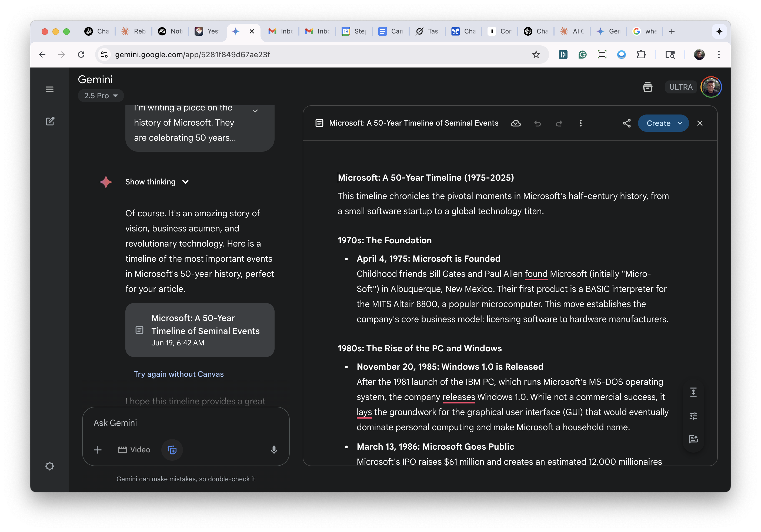This screenshot has height=532, width=761.
Task: Click the cloud sync status icon in Canvas header
Action: [x=516, y=123]
